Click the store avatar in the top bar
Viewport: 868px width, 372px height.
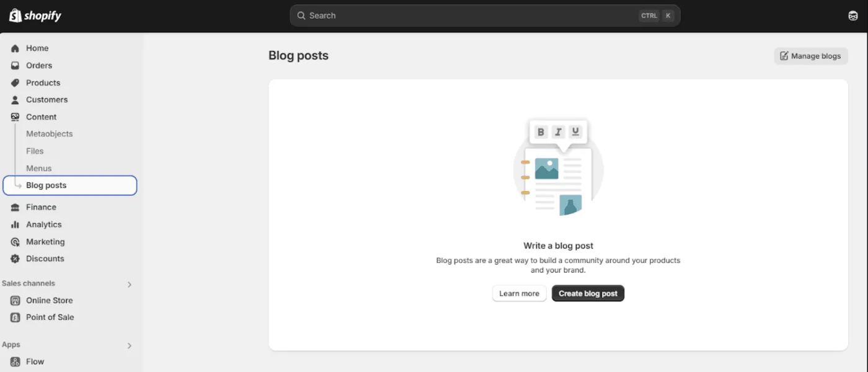852,15
